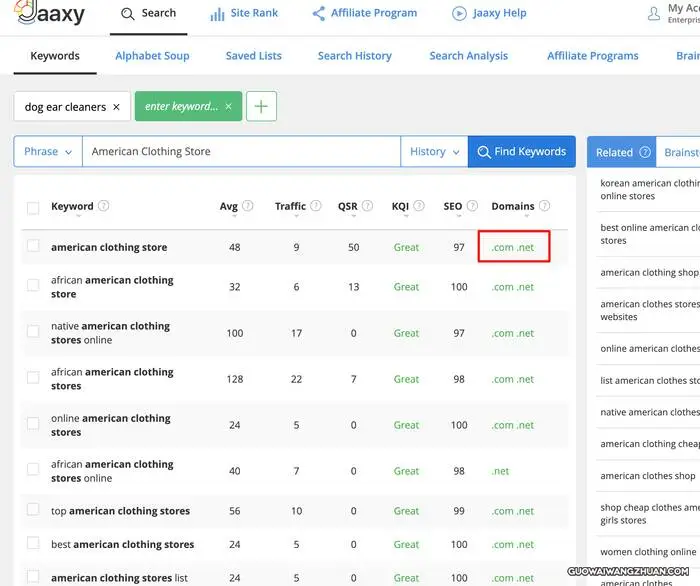Viewport: 700px width, 586px height.
Task: Check native american clothing stores online row
Action: [33, 331]
